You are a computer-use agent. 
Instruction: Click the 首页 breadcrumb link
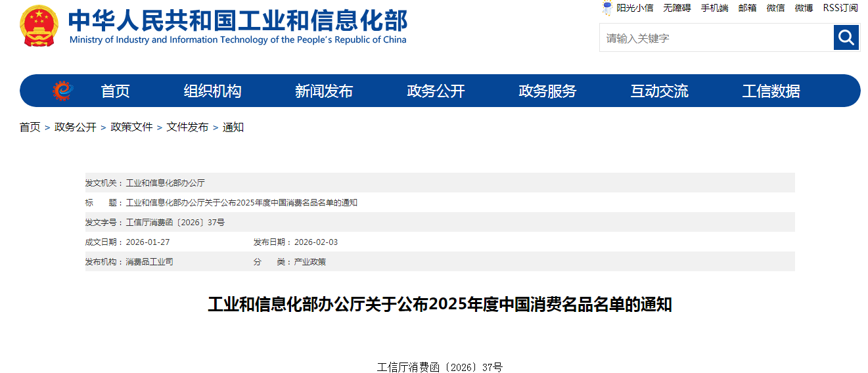[x=30, y=127]
